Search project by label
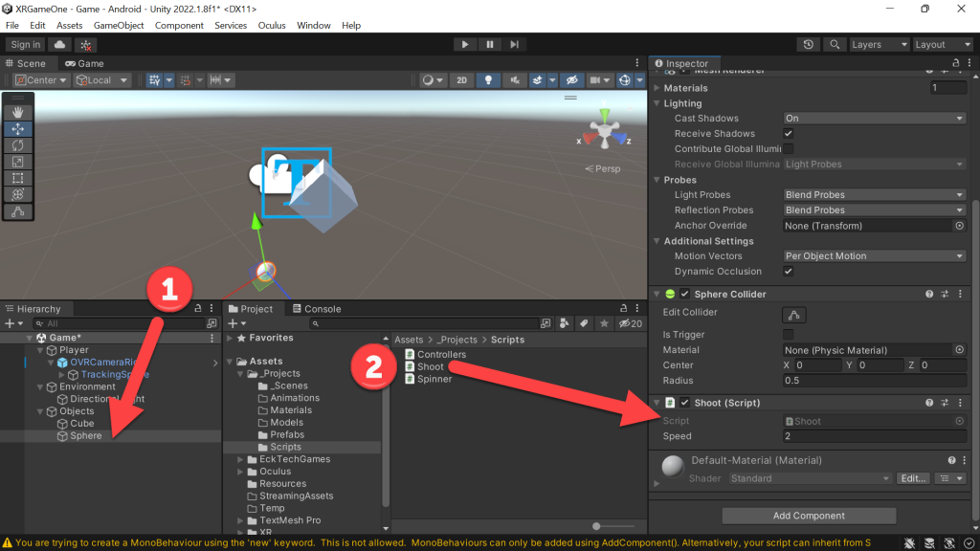Image resolution: width=980 pixels, height=551 pixels. [x=584, y=323]
